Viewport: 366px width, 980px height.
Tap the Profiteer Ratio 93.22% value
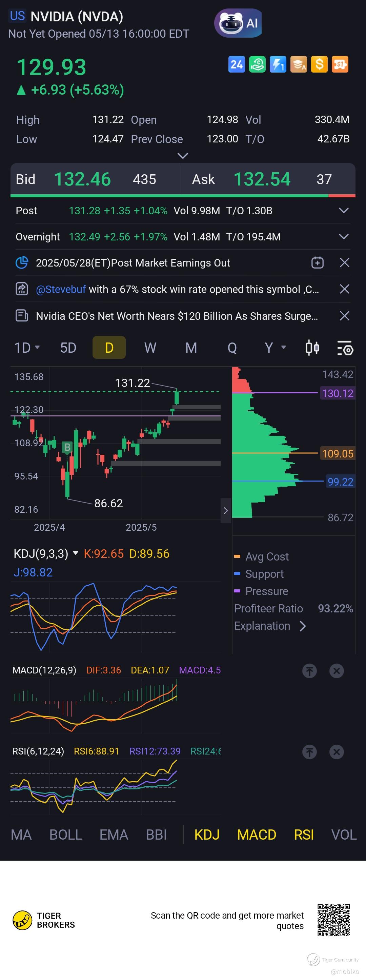point(335,608)
